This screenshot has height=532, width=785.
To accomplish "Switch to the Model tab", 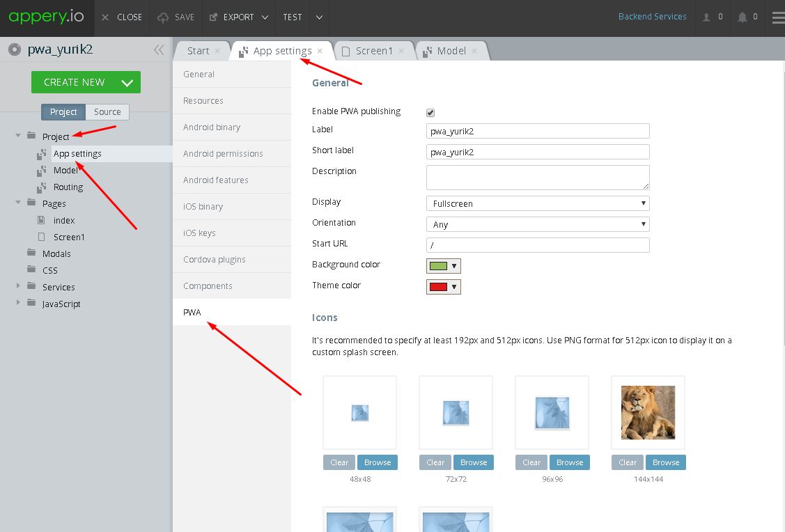I will click(x=451, y=51).
